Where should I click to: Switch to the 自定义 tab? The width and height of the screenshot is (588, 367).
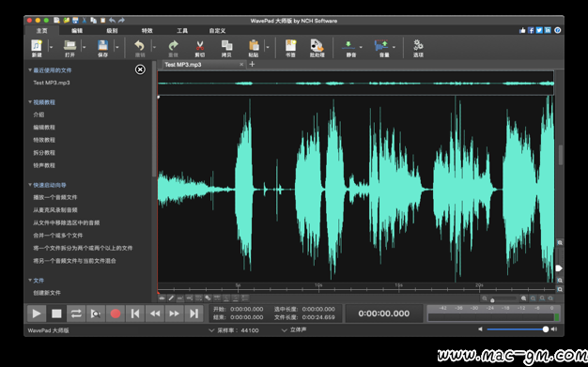218,31
